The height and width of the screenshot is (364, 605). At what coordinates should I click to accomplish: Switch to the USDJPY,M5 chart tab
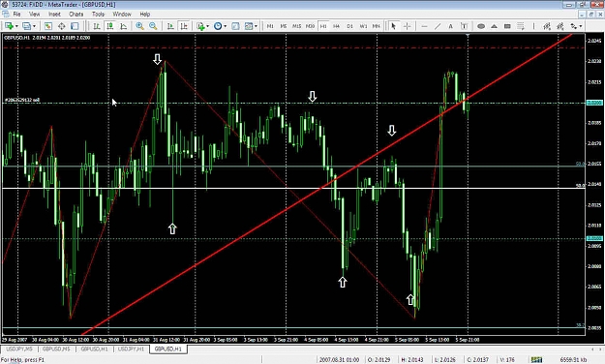(x=19, y=349)
